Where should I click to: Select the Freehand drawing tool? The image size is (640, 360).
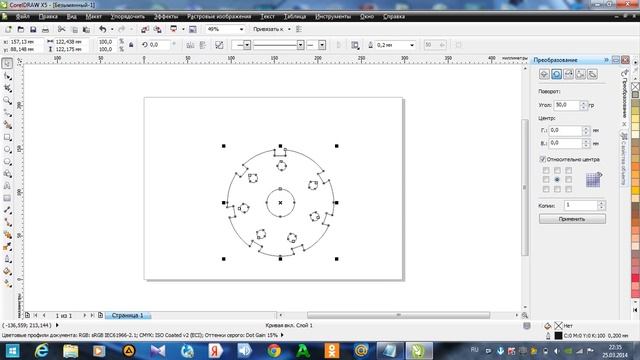[x=7, y=113]
